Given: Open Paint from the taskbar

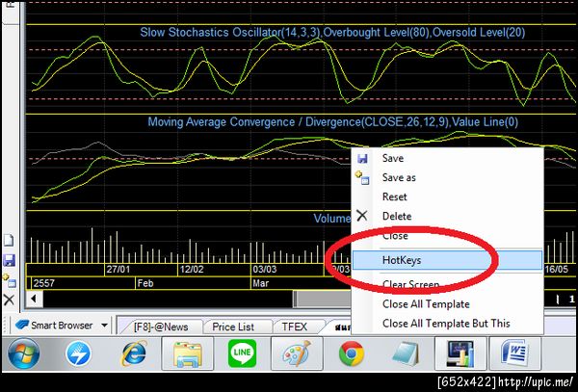Looking at the screenshot, I should click(x=297, y=353).
